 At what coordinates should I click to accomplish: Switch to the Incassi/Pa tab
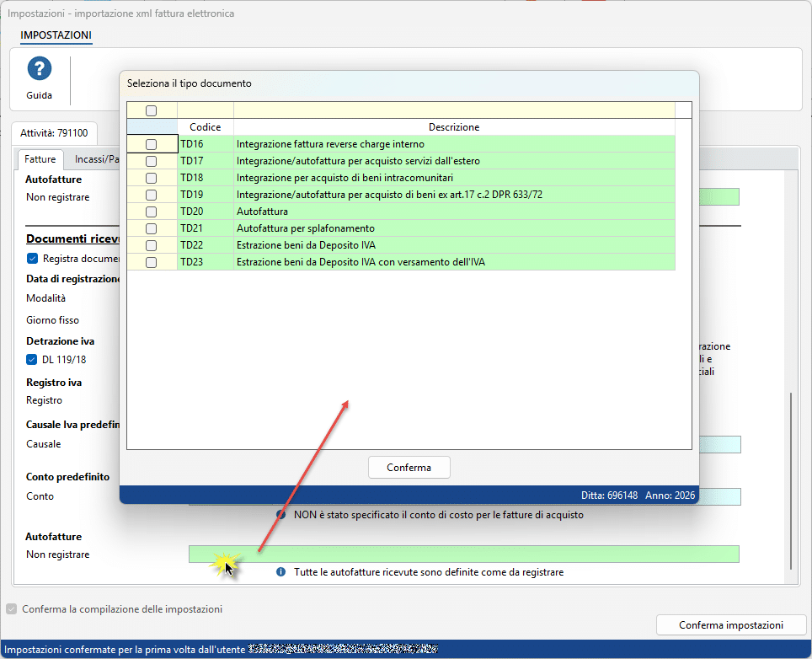click(97, 159)
